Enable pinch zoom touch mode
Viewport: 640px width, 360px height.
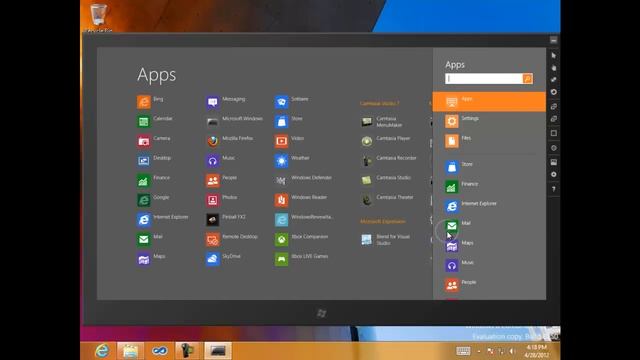click(x=553, y=80)
